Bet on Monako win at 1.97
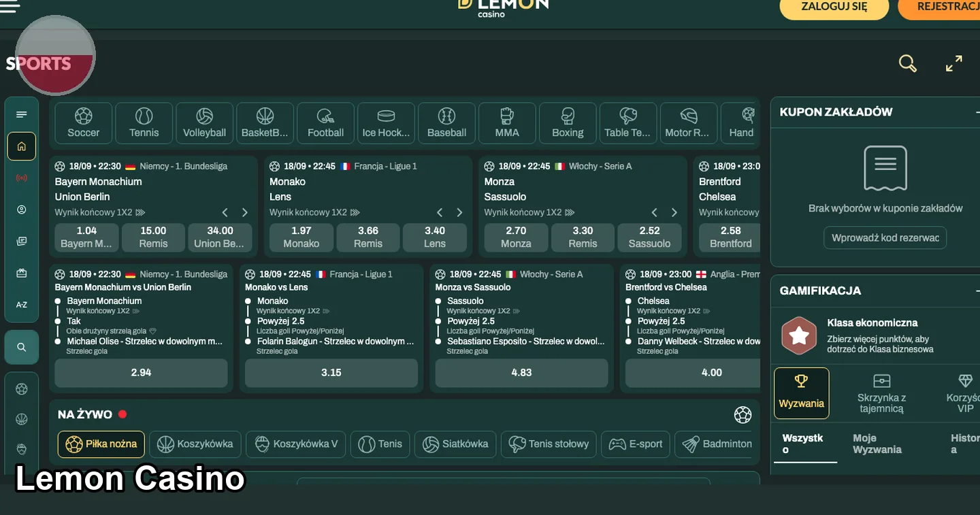This screenshot has width=980, height=515. (x=301, y=237)
